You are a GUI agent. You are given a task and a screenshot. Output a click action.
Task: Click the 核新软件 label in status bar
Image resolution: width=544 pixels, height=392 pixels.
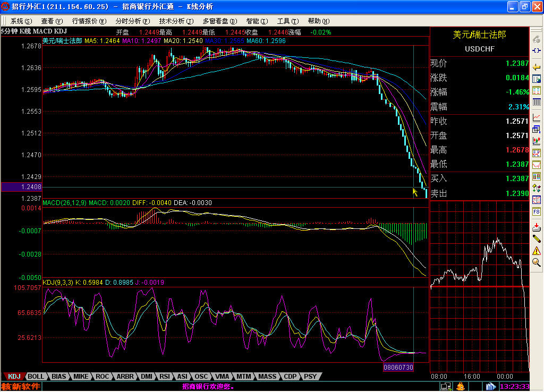click(20, 386)
